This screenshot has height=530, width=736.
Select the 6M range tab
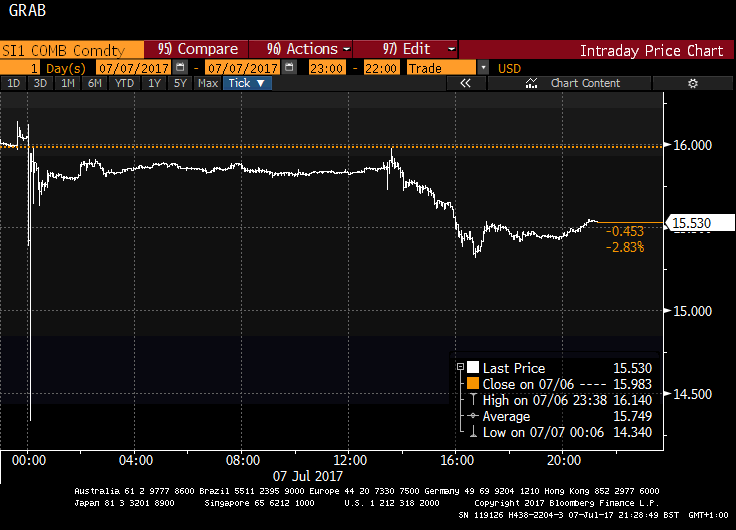pos(95,83)
